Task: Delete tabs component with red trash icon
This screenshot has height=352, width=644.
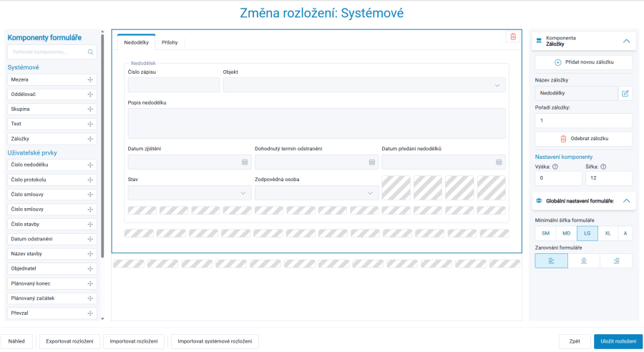Action: pyautogui.click(x=513, y=37)
